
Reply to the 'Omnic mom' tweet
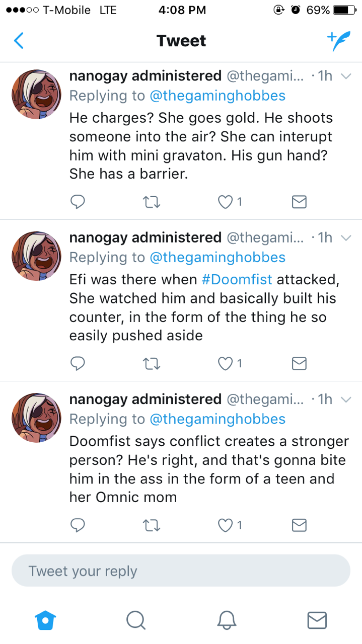point(78,525)
